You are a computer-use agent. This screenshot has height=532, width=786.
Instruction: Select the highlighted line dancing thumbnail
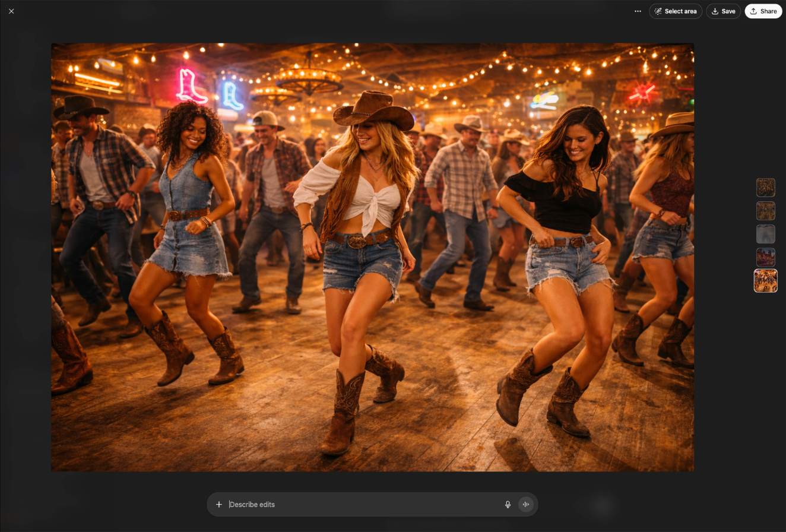pos(765,281)
